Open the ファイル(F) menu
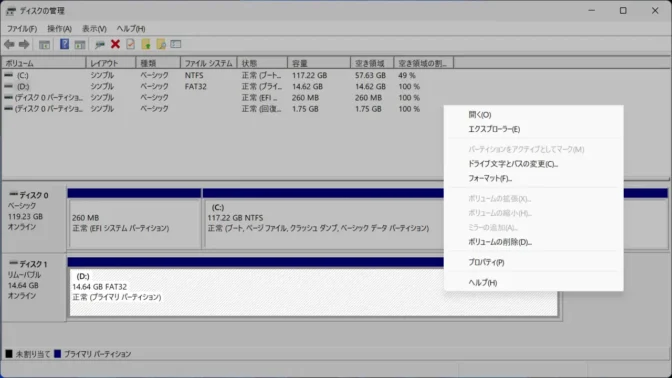672x378 pixels. 22,29
